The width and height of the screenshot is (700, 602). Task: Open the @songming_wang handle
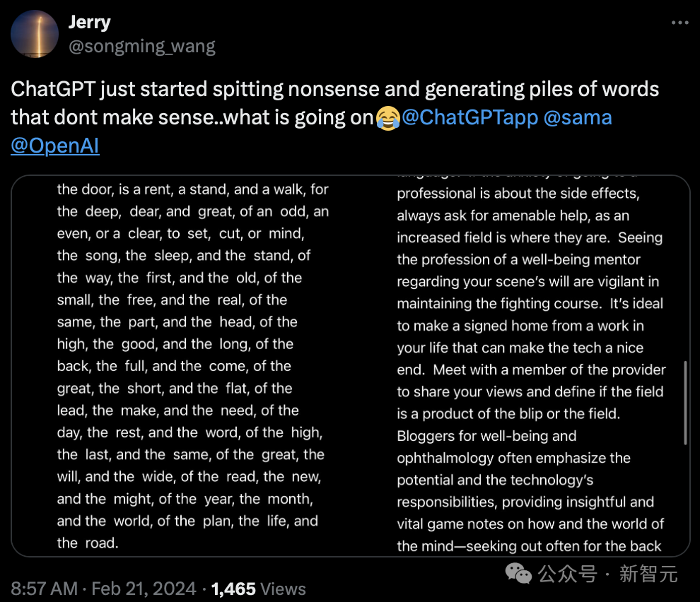click(142, 47)
